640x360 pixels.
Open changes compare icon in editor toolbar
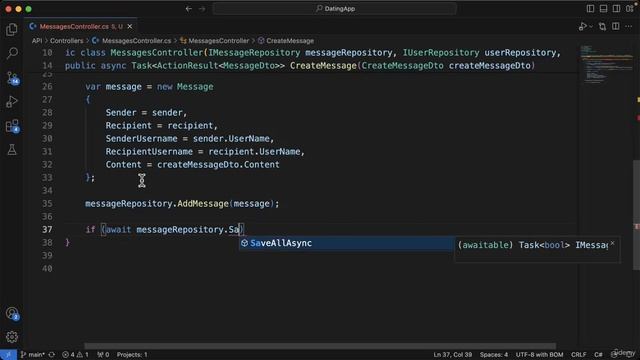602,27
